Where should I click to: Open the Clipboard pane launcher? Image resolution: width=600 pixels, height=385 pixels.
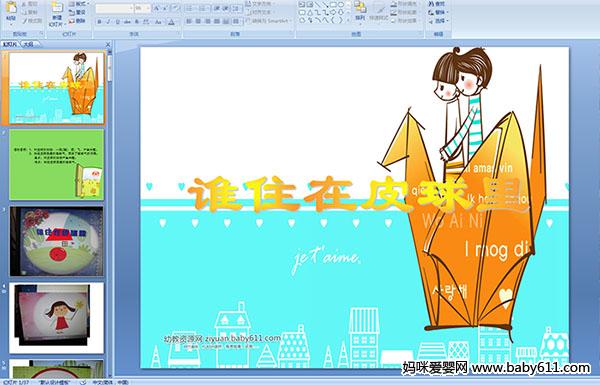41,34
